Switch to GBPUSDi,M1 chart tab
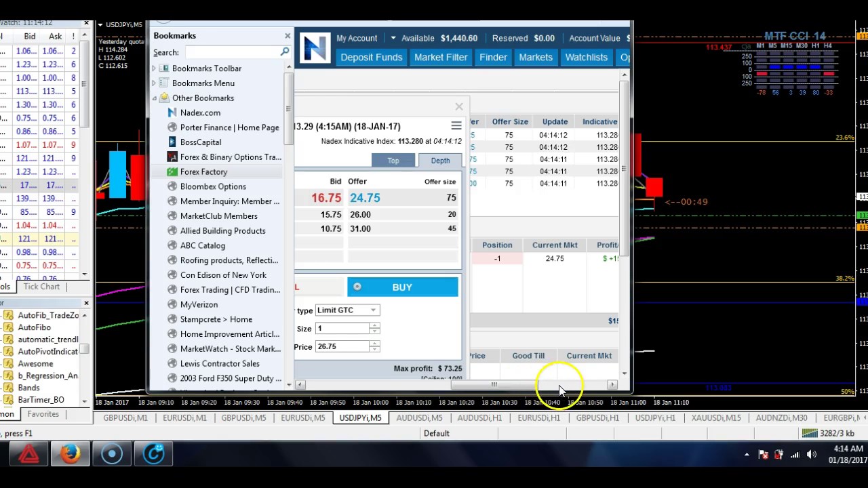Screen dimensions: 868x488 click(x=125, y=418)
